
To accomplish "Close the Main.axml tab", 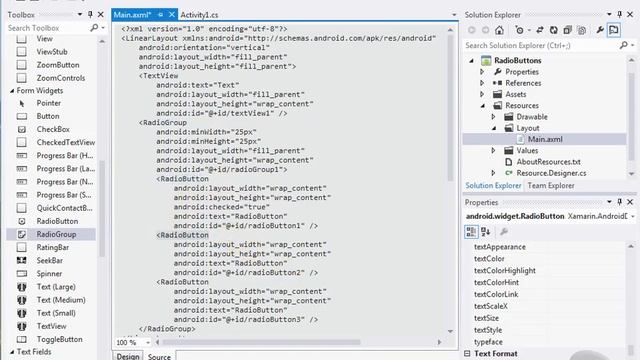I will tap(172, 15).
